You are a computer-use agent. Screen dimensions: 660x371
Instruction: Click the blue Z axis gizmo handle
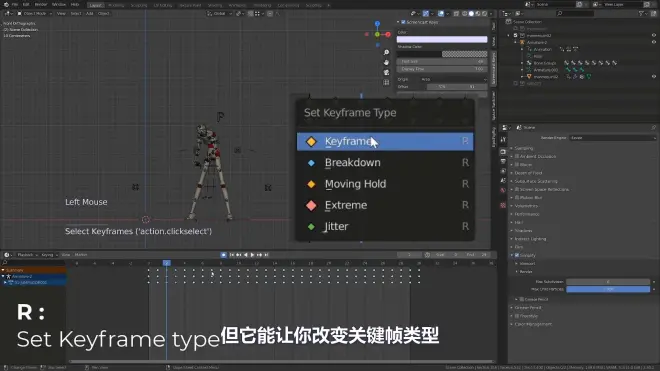click(377, 24)
